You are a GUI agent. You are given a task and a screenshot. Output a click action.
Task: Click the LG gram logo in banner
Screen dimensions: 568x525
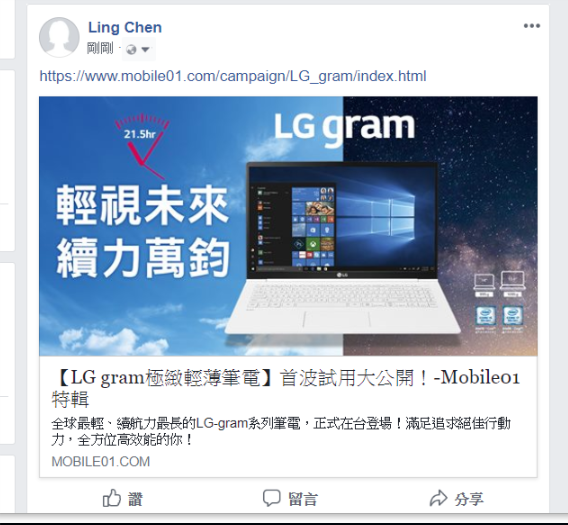(344, 128)
